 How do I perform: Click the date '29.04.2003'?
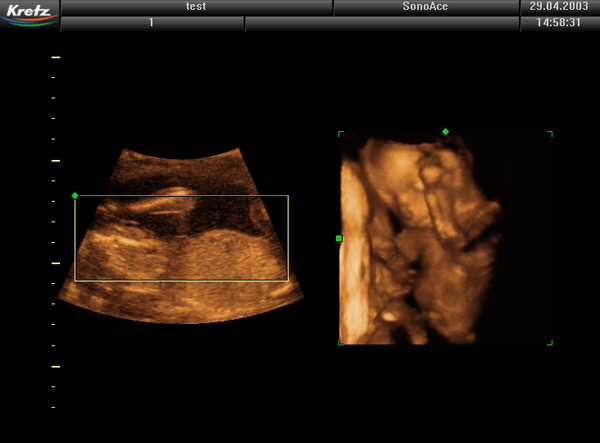[x=559, y=7]
